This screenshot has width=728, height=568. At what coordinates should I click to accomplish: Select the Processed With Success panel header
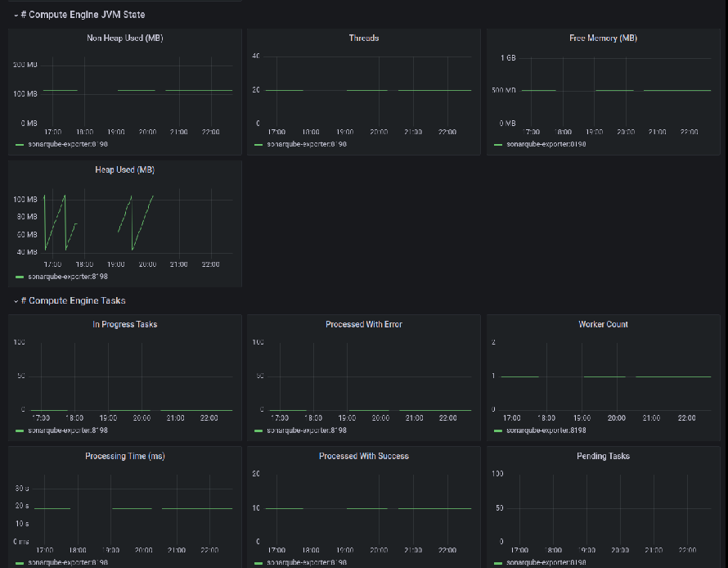pyautogui.click(x=363, y=457)
